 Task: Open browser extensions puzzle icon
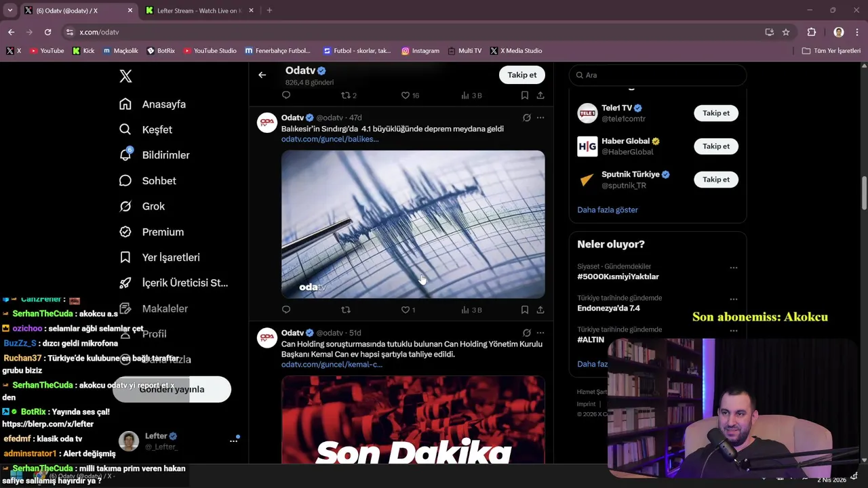pos(812,32)
